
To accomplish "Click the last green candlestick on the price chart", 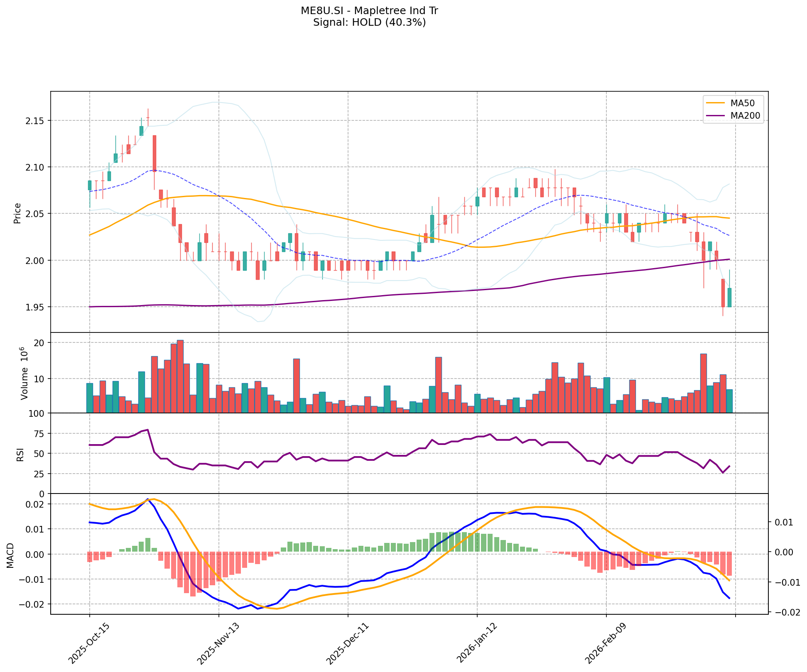I will point(729,297).
